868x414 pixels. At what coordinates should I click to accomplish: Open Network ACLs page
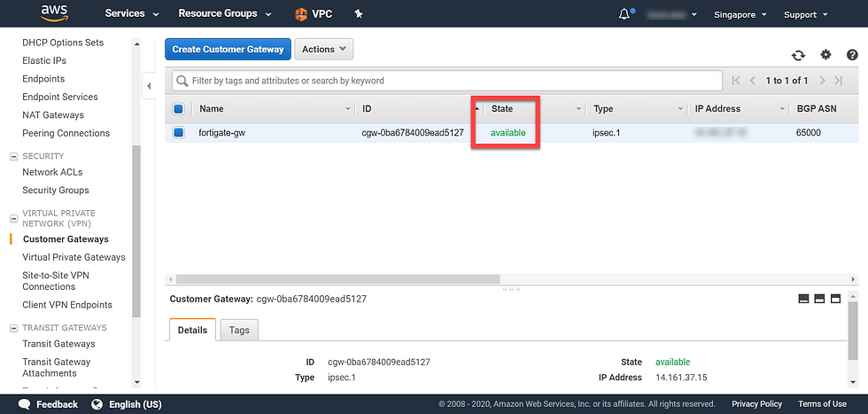52,172
